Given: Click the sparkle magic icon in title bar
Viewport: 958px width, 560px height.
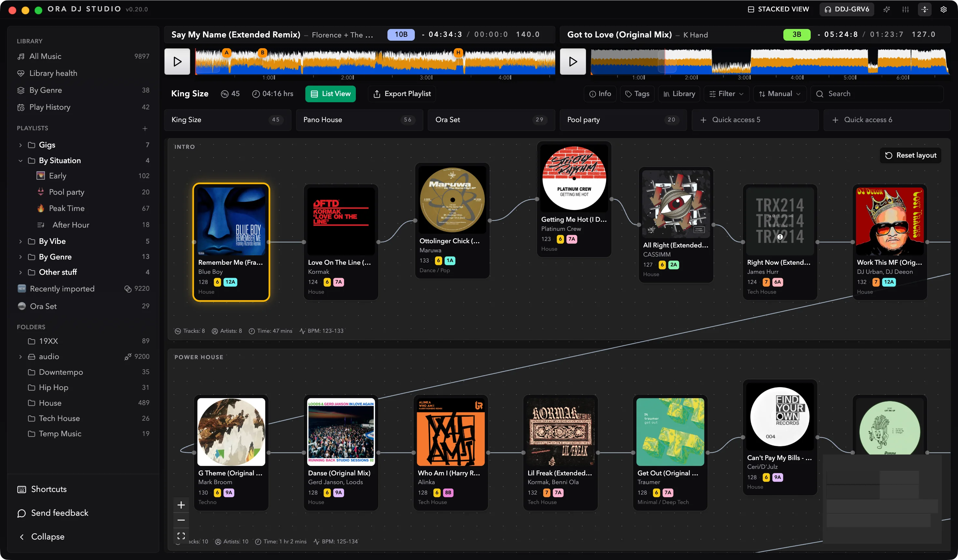Looking at the screenshot, I should tap(887, 9).
